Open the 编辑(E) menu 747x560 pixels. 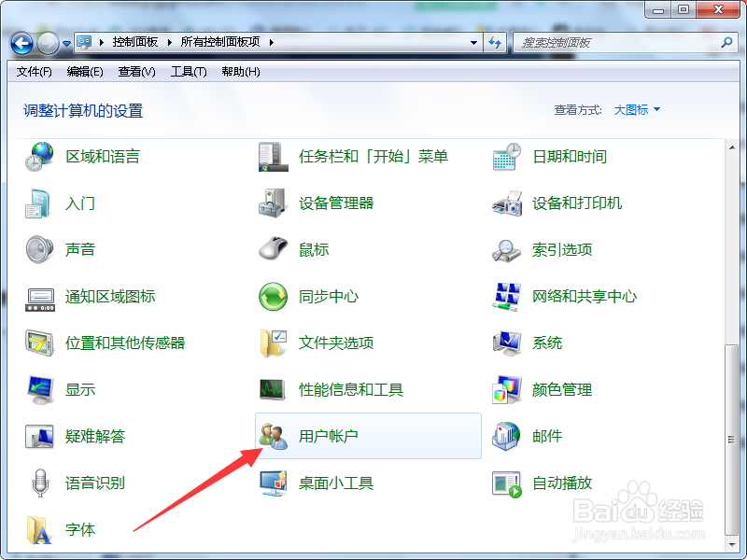click(x=85, y=72)
